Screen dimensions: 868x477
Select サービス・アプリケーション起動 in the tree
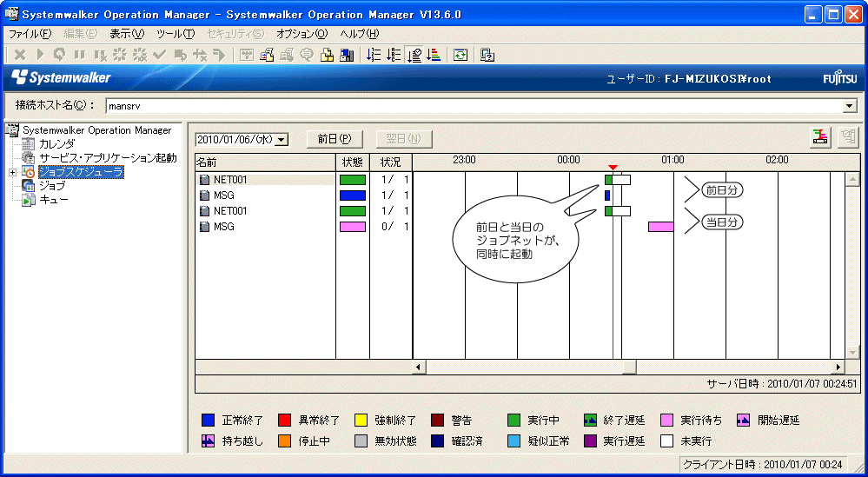coord(108,158)
